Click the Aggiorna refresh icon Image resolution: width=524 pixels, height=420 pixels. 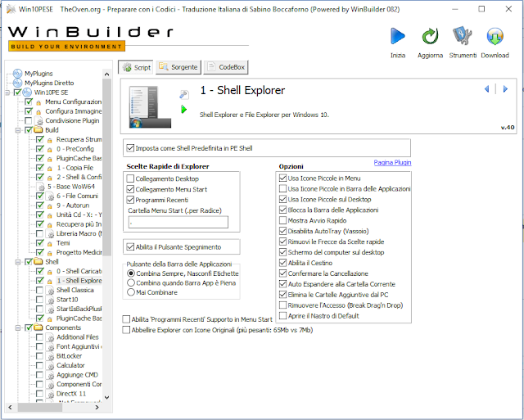tap(430, 36)
